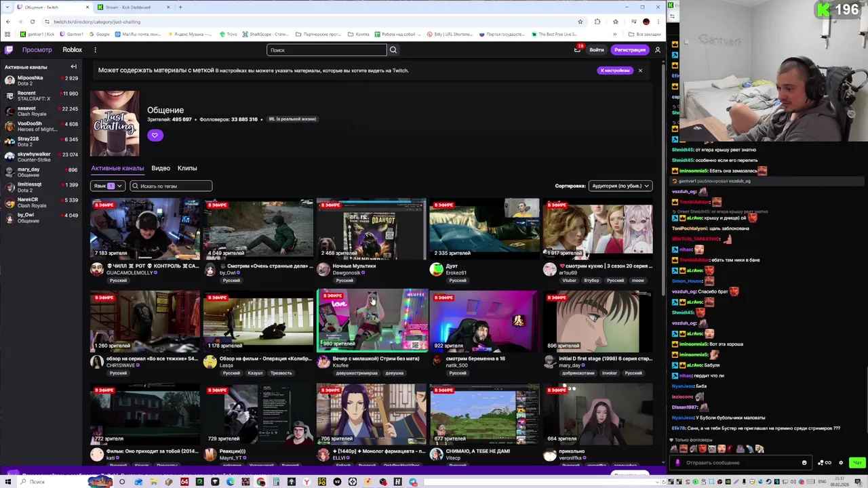Image resolution: width=868 pixels, height=488 pixels.
Task: Click the Twitch Поиск search field
Action: click(x=326, y=49)
